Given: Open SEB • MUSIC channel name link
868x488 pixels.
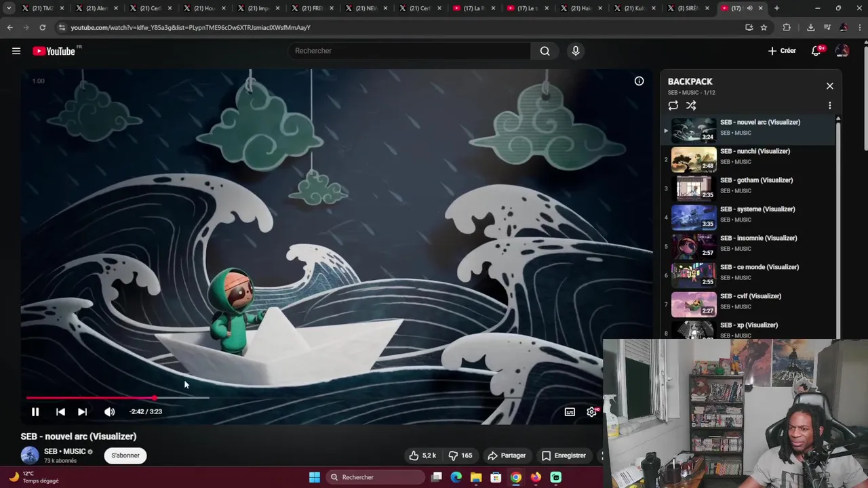Looking at the screenshot, I should pos(64,451).
